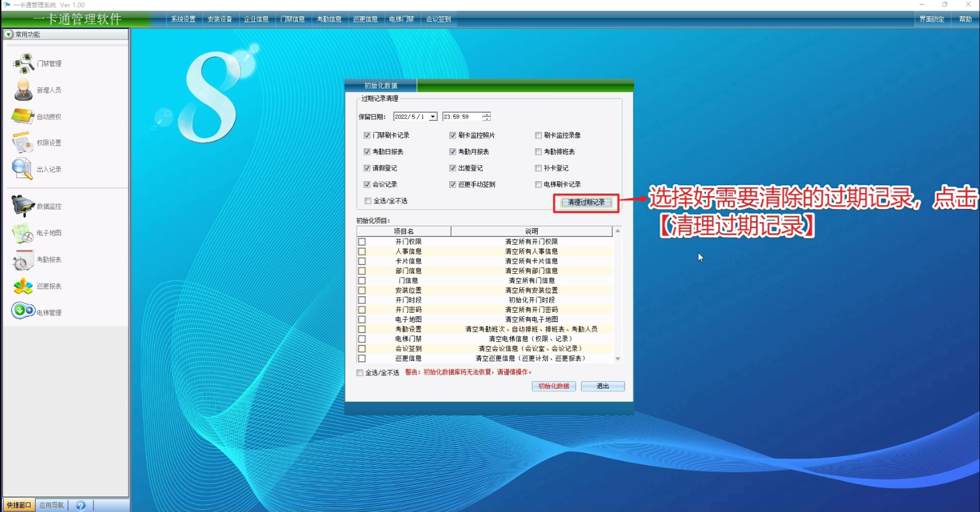Click the 清理过期记录 button
Screen dimensions: 980x512
[x=586, y=202]
